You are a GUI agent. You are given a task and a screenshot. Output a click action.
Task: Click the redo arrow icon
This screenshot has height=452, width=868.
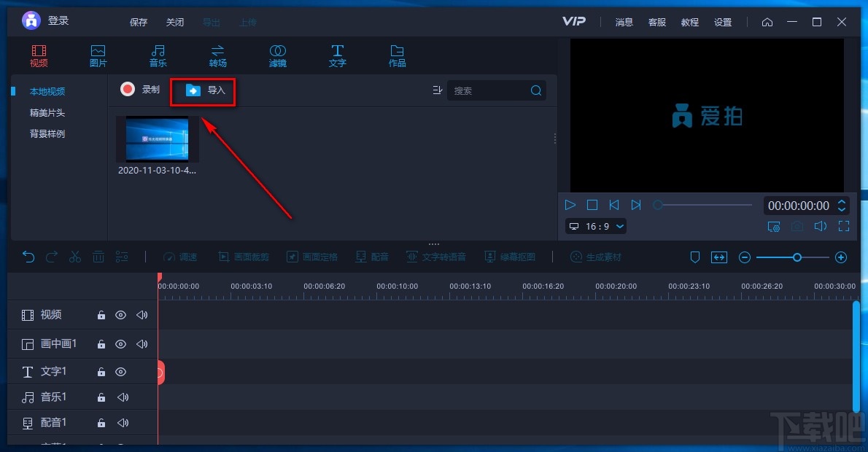point(52,257)
